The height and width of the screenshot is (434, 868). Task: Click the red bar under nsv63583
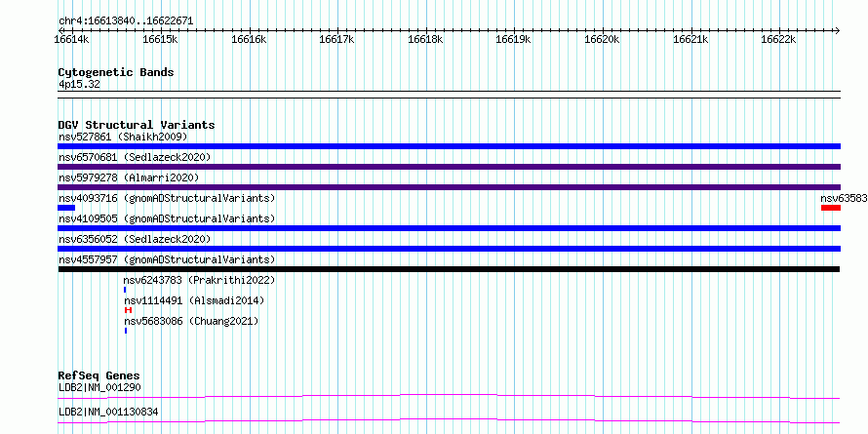[x=831, y=208]
